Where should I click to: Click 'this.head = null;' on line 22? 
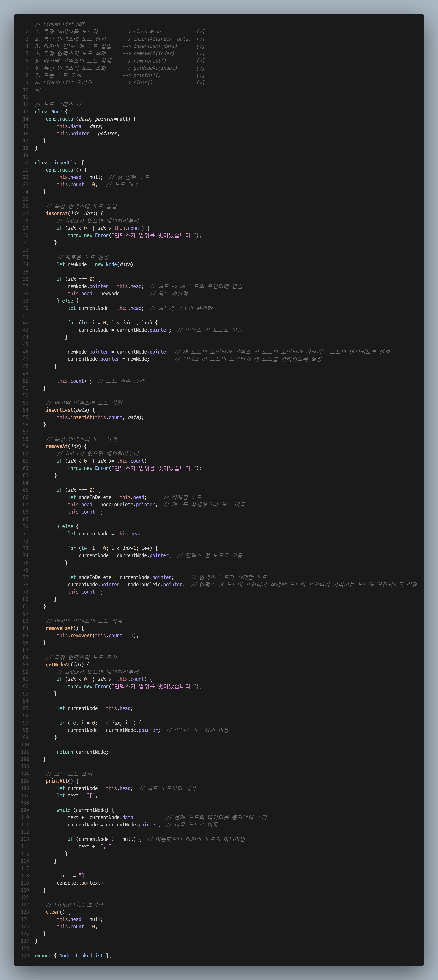[80, 177]
